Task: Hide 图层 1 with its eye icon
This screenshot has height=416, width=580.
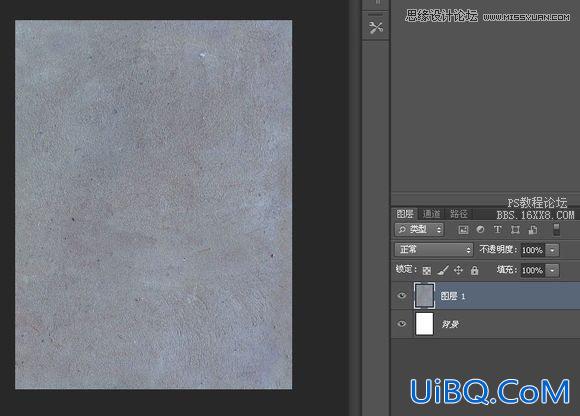Action: (402, 296)
